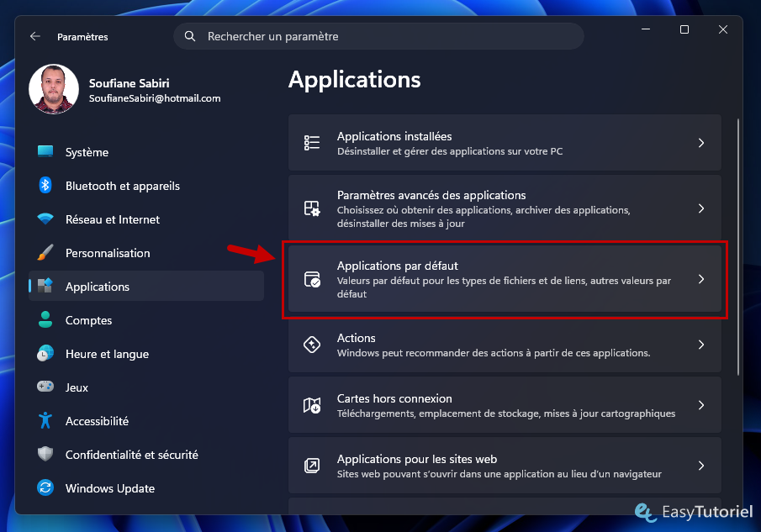The height and width of the screenshot is (532, 761).
Task: Click the Personnalisation paintbrush icon
Action: [45, 252]
